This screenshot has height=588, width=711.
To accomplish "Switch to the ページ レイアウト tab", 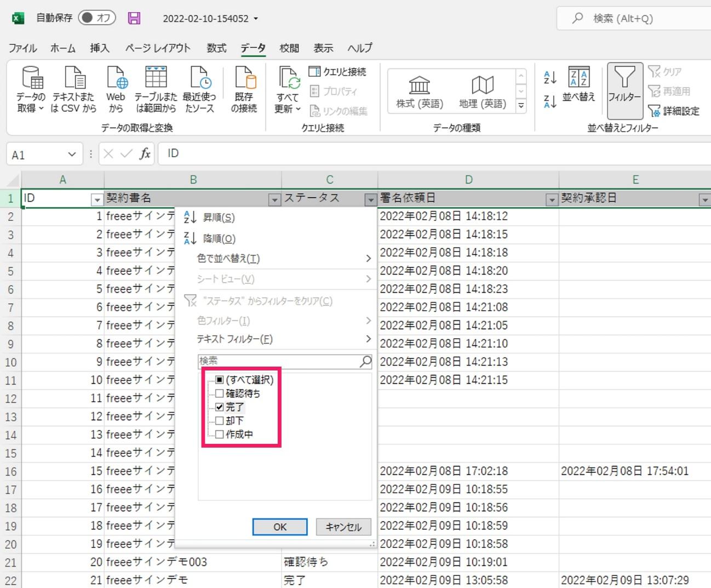I will [x=158, y=48].
